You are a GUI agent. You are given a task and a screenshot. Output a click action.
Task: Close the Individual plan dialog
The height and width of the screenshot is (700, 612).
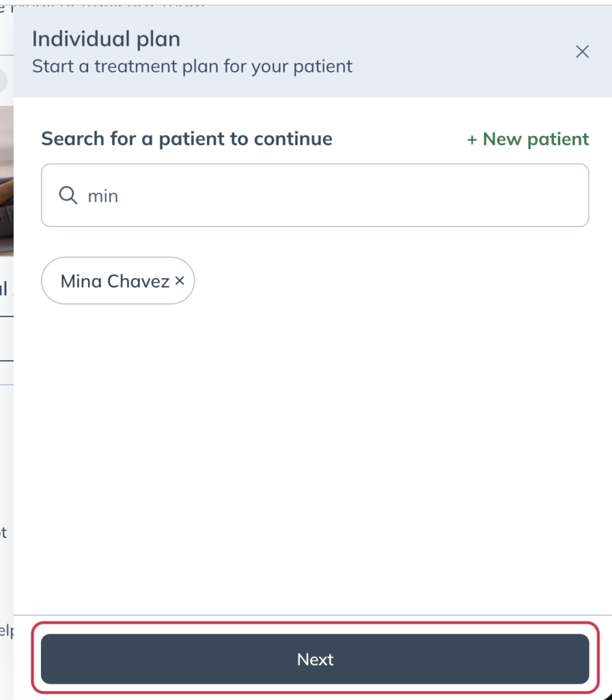click(x=582, y=52)
